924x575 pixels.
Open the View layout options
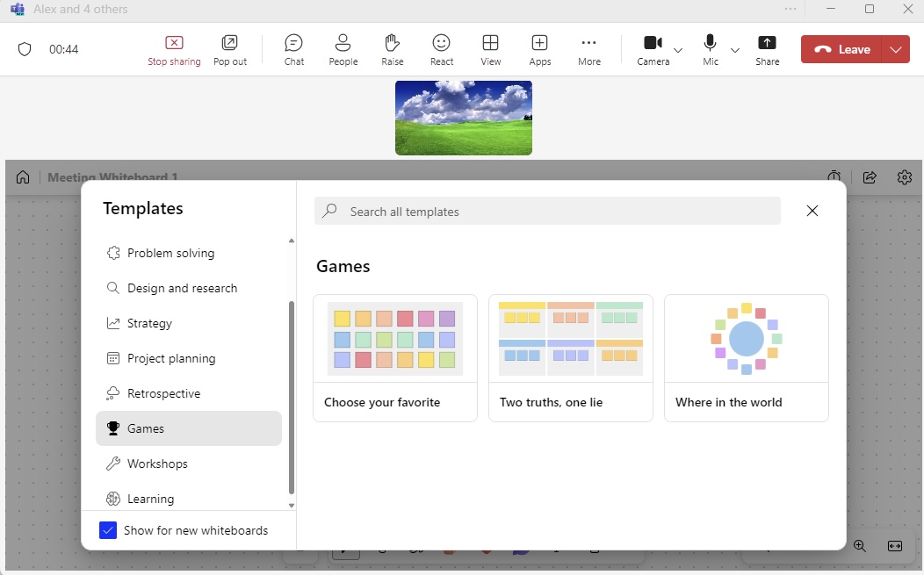click(x=490, y=49)
